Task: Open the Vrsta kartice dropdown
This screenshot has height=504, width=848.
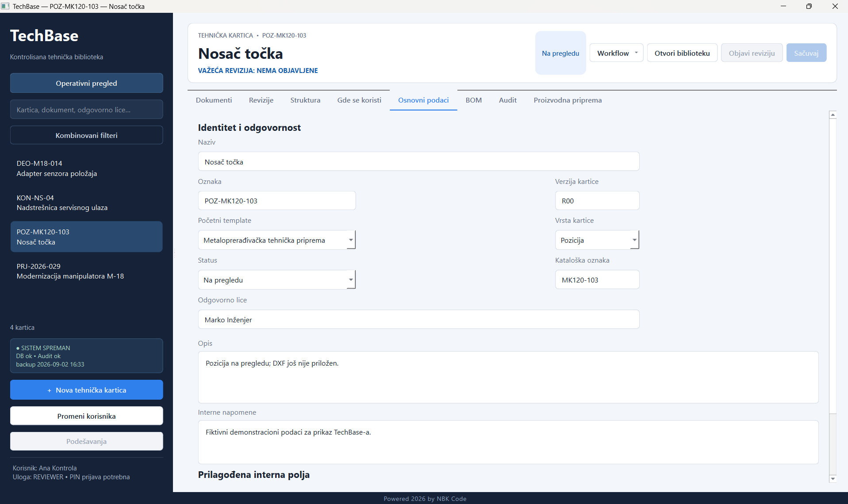Action: pos(597,240)
